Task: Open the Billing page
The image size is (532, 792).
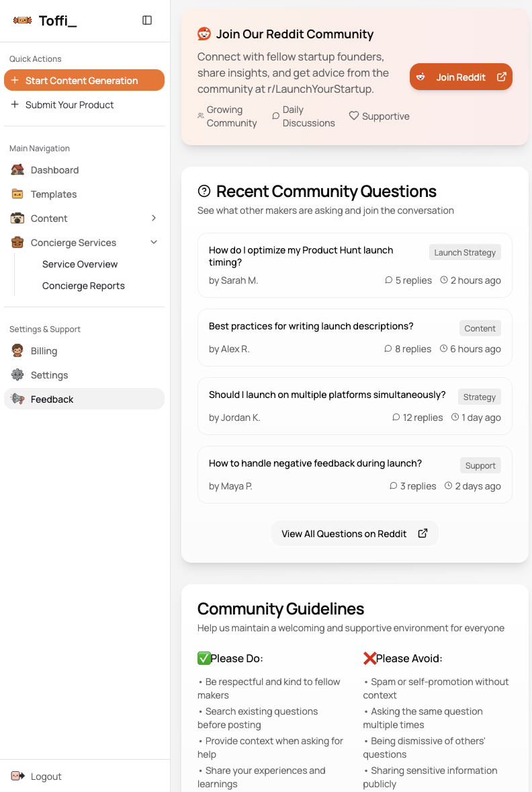Action: [x=84, y=350]
